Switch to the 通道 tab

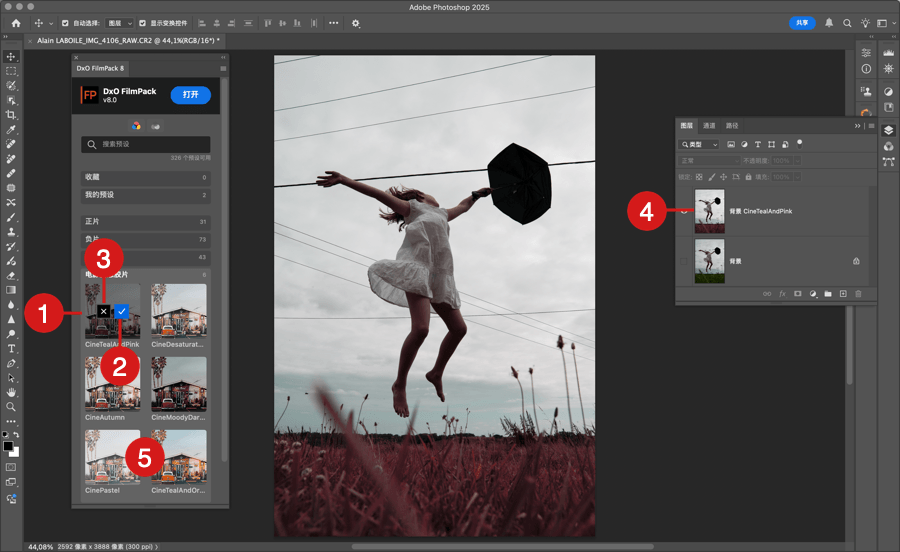coord(709,126)
